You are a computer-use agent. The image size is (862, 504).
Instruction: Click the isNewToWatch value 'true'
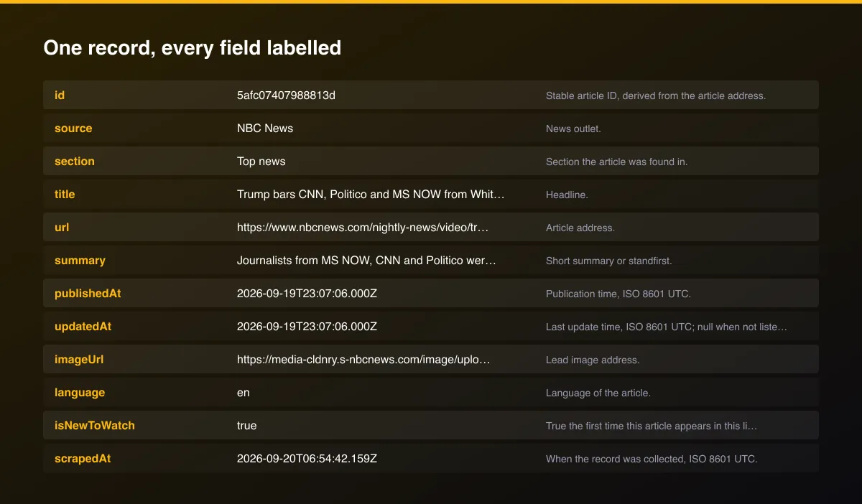point(246,425)
